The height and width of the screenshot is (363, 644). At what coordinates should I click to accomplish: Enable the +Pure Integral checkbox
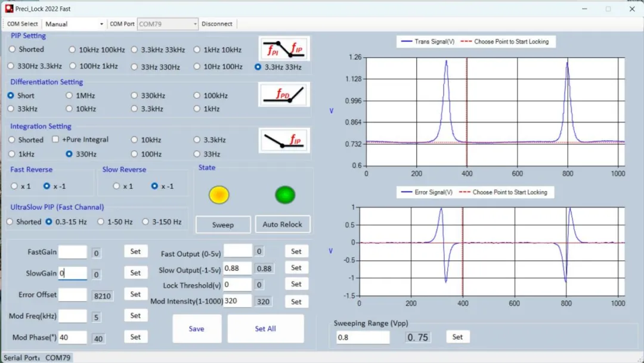point(56,139)
